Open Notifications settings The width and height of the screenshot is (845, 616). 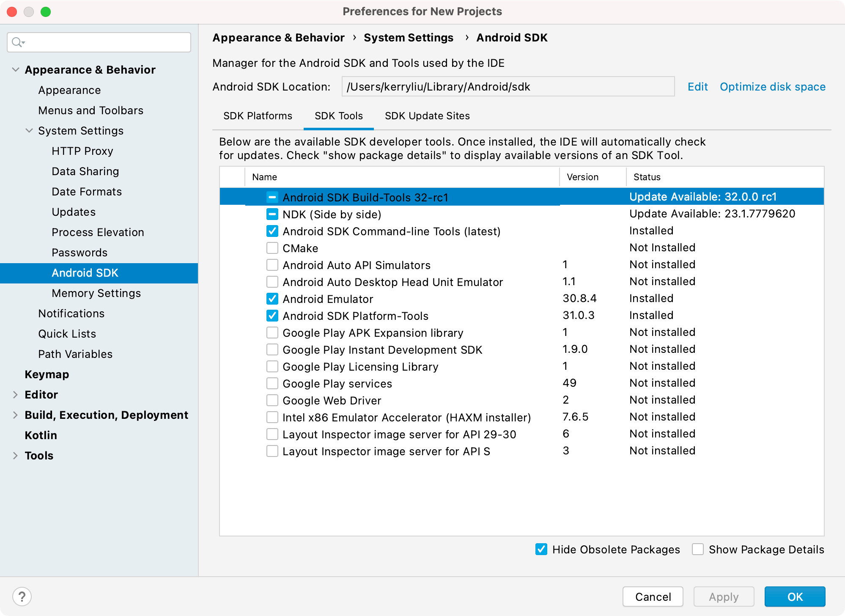tap(71, 313)
